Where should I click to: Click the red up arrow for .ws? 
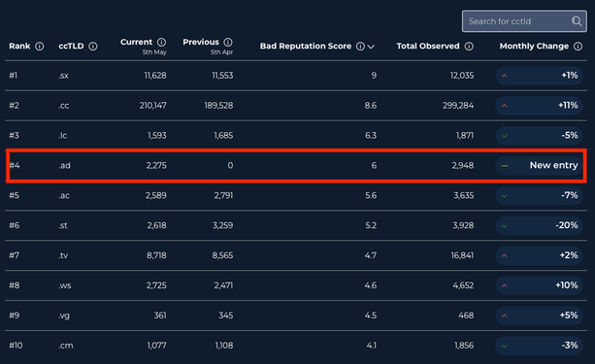505,285
